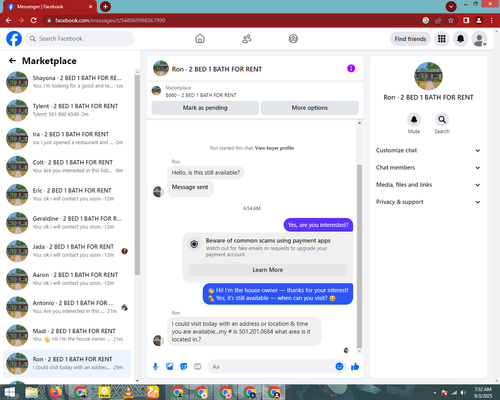Image resolution: width=500 pixels, height=400 pixels.
Task: Click the chat message scrollbar
Action: 359,256
